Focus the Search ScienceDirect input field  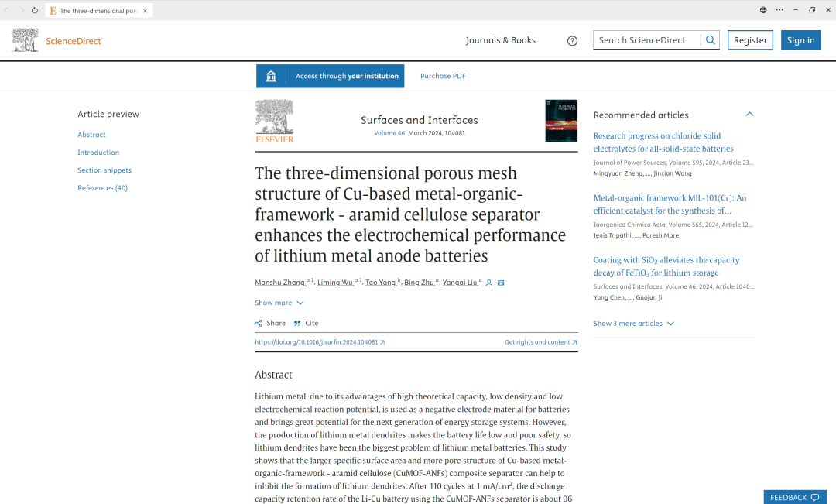(x=646, y=40)
